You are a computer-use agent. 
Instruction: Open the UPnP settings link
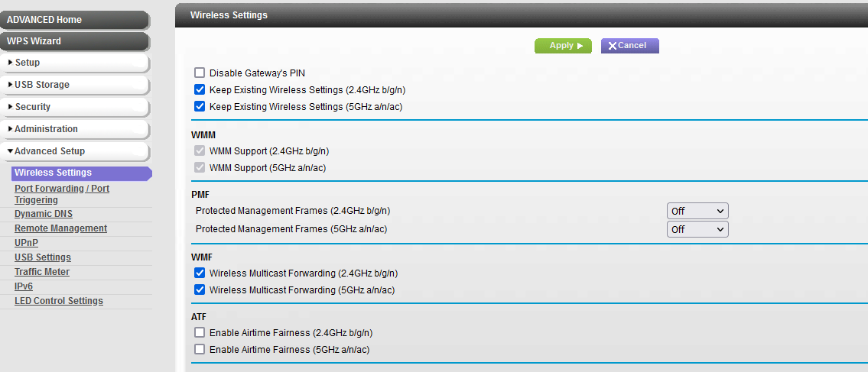coord(26,243)
